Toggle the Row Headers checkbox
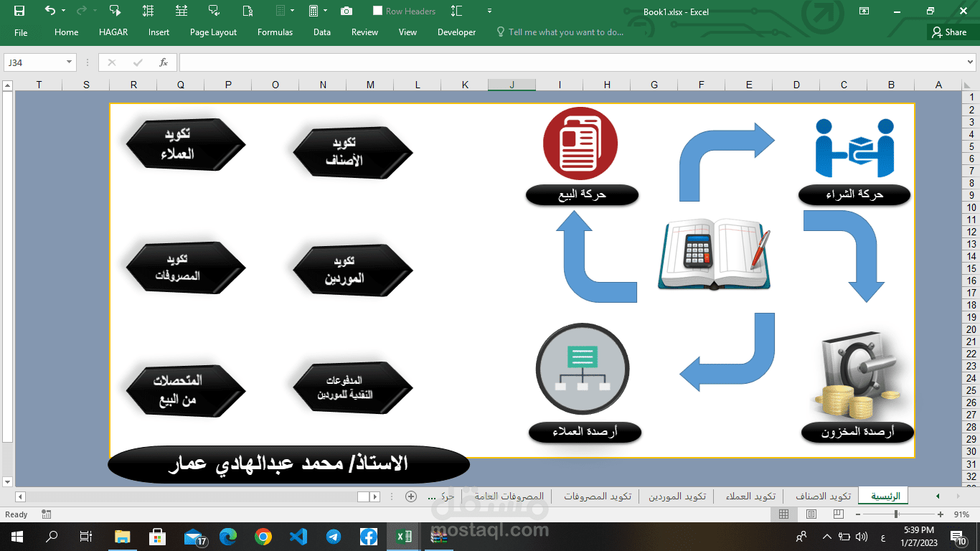This screenshot has width=980, height=551. (377, 11)
